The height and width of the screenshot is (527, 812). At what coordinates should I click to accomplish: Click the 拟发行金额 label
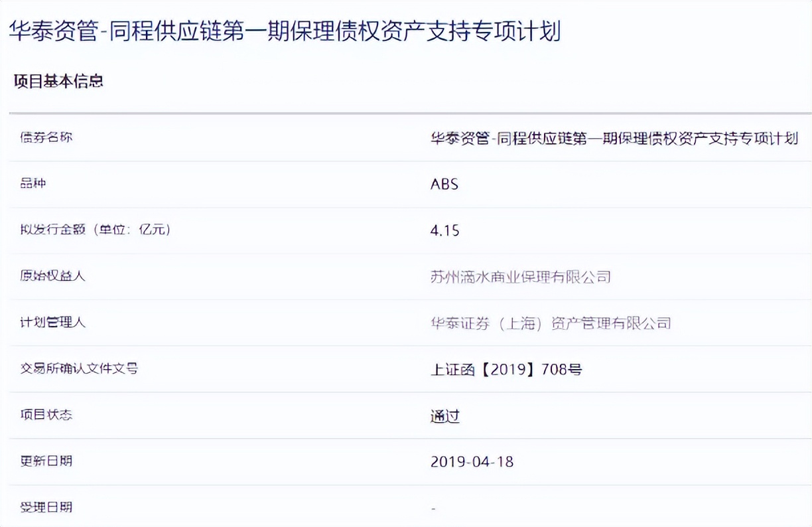96,230
